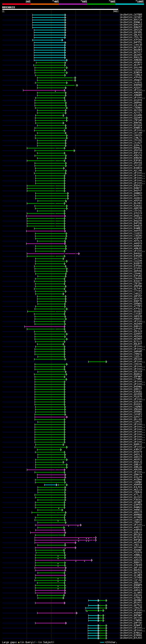Click the UniRef100_A9NSR6 entry
Image resolution: width=146 pixels, height=644 pixels.
[x=131, y=93]
